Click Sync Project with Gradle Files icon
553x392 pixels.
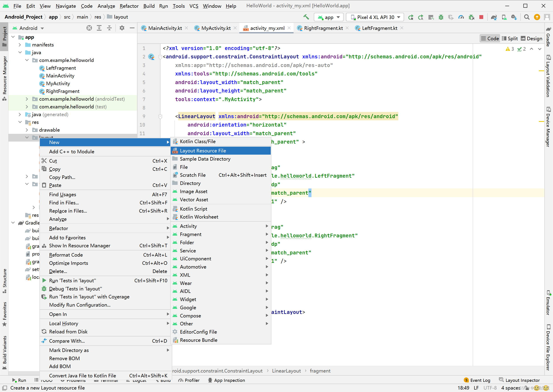494,17
